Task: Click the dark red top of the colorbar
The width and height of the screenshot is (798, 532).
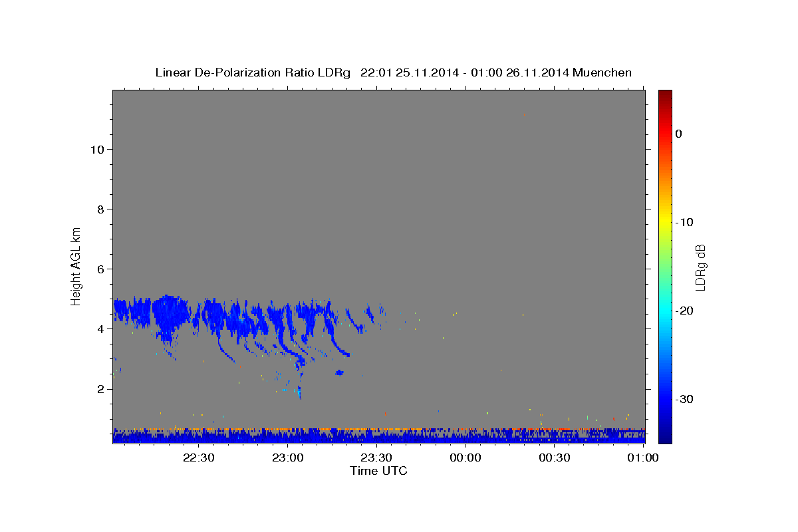Action: (x=665, y=94)
